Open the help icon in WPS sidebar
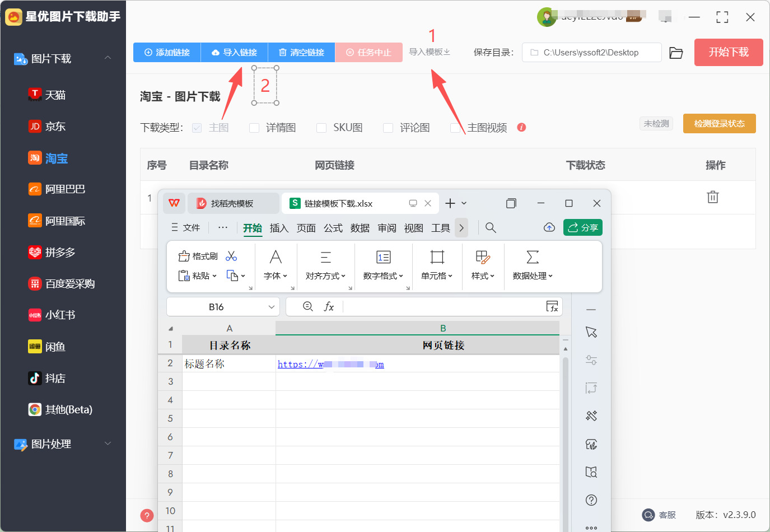Viewport: 770px width, 532px height. click(591, 500)
